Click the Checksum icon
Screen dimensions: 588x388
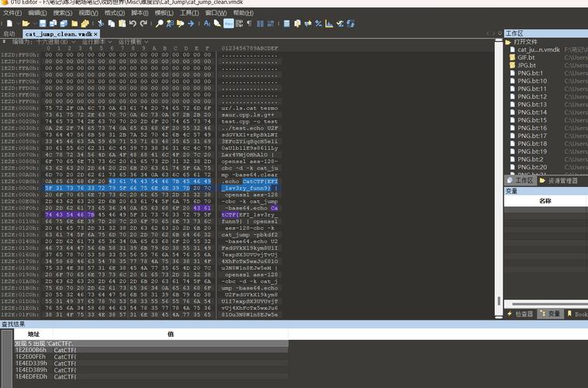click(340, 23)
